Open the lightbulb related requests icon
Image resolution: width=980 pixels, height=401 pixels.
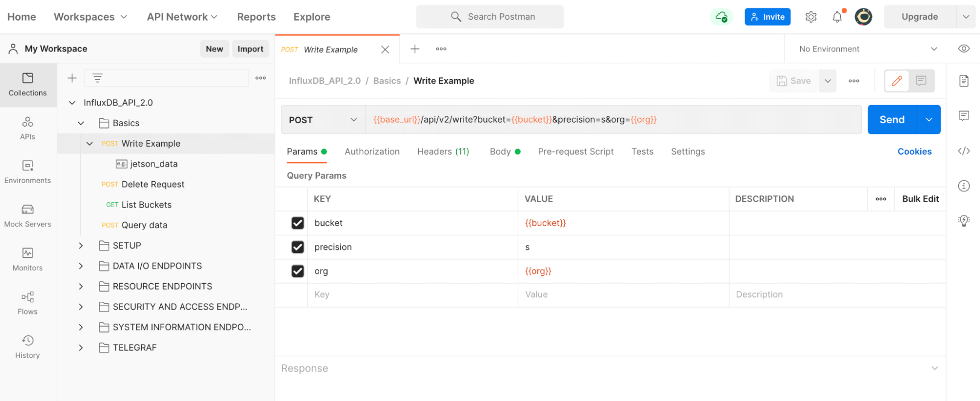click(964, 220)
